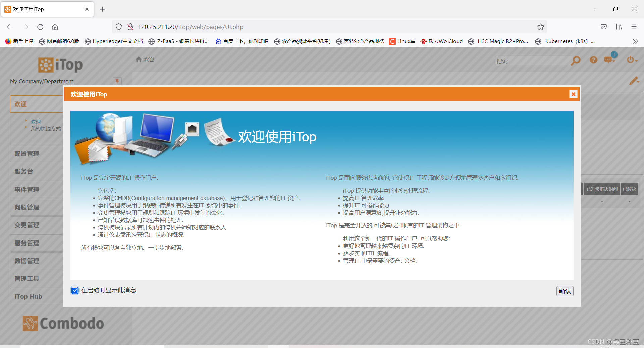
Task: Click the iTop logo
Action: tap(60, 65)
